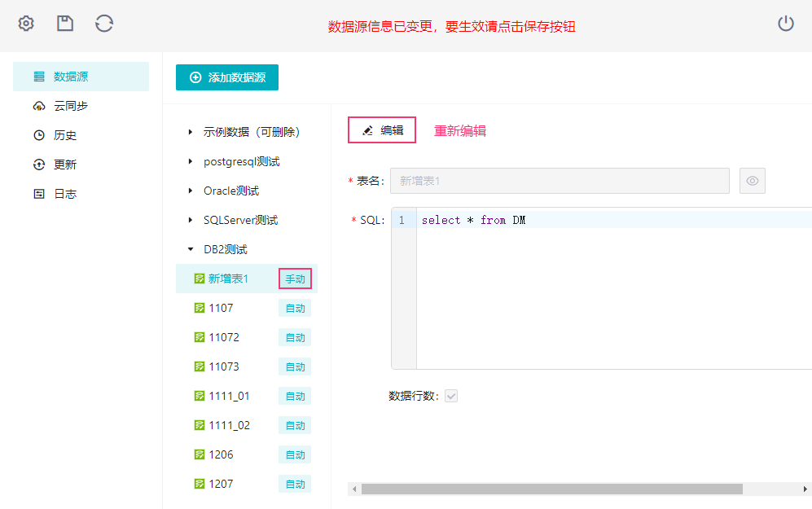
Task: Click the table icon beside 11073
Action: pyautogui.click(x=200, y=366)
